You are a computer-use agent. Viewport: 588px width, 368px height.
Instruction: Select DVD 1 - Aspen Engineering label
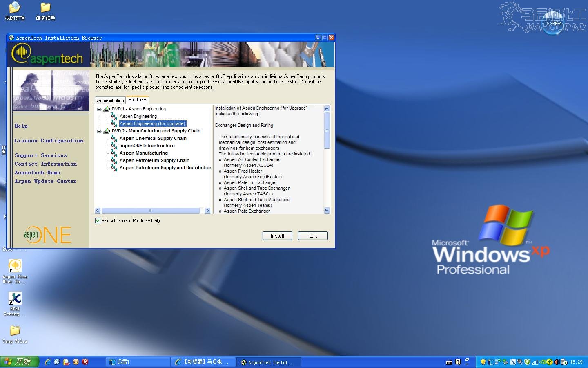pyautogui.click(x=139, y=109)
